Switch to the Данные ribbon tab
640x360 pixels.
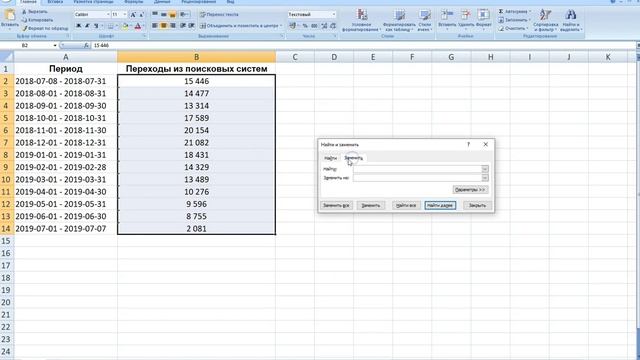(162, 2)
